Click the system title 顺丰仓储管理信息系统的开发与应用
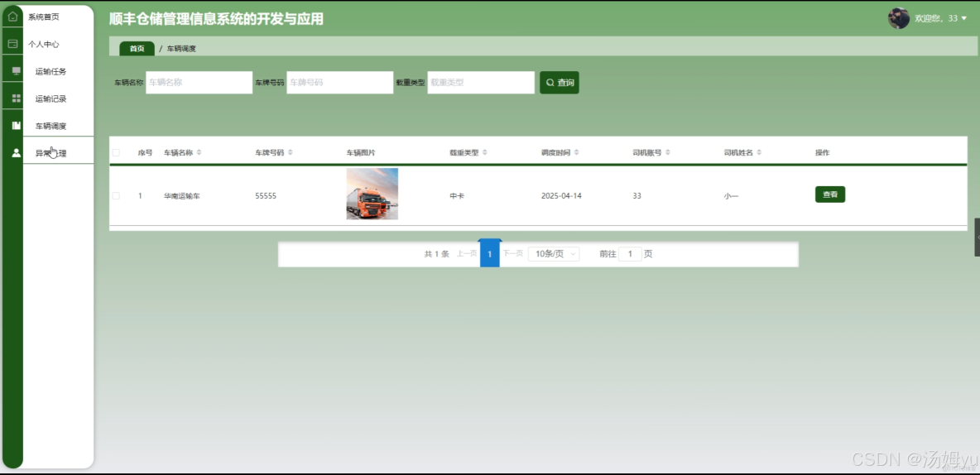 (x=216, y=19)
